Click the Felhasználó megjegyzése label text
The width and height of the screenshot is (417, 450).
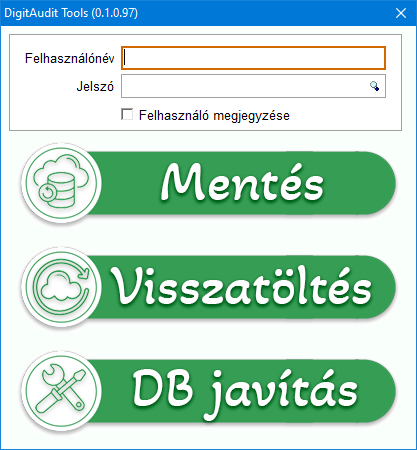(x=214, y=116)
